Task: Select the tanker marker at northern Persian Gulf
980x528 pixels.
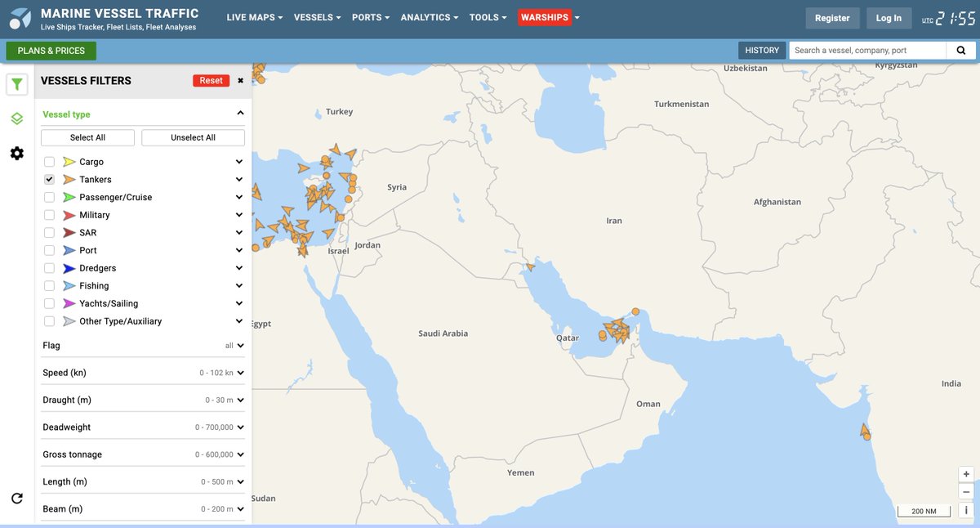Action: click(x=530, y=266)
